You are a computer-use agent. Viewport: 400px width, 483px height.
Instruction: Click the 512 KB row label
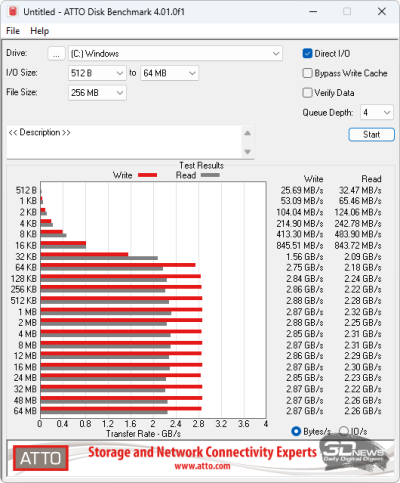coord(23,301)
